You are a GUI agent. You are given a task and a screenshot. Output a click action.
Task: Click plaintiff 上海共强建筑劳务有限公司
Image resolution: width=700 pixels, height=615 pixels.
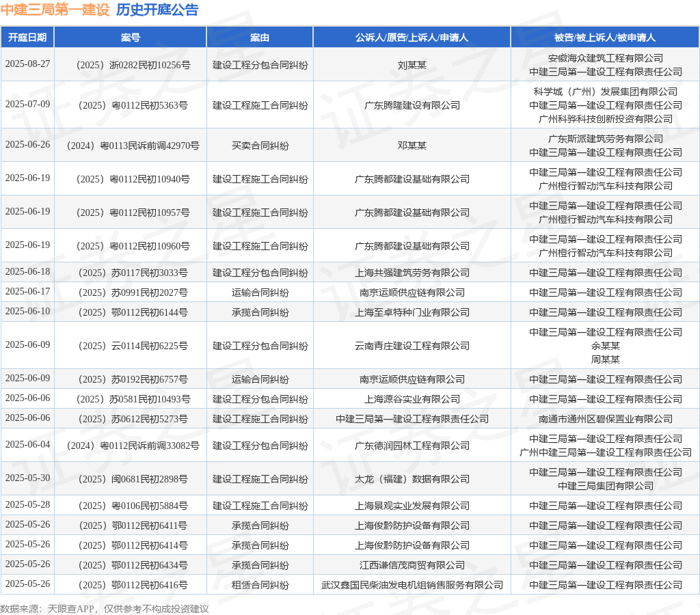pyautogui.click(x=412, y=273)
